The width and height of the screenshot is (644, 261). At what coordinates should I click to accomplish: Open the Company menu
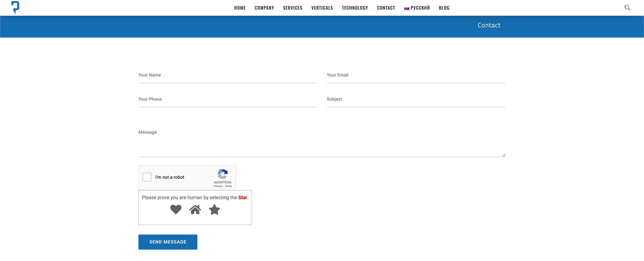coord(264,8)
